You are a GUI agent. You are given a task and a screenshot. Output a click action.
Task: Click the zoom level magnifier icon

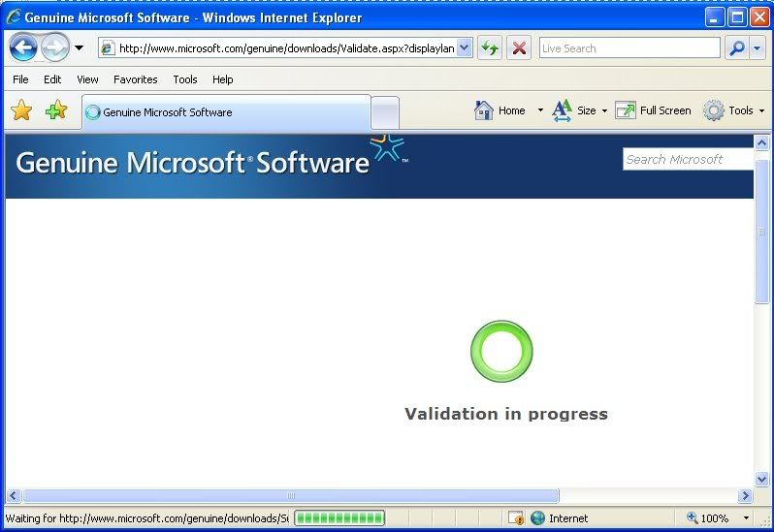pos(693,517)
